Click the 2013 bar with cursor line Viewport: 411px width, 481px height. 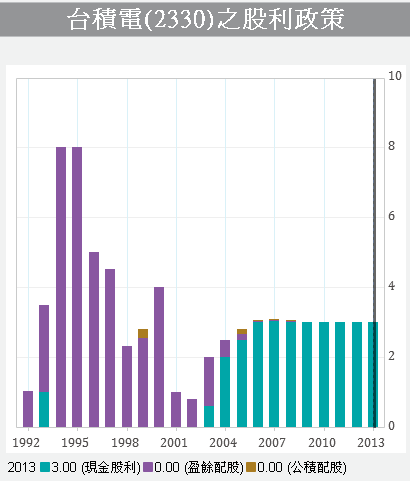373,375
